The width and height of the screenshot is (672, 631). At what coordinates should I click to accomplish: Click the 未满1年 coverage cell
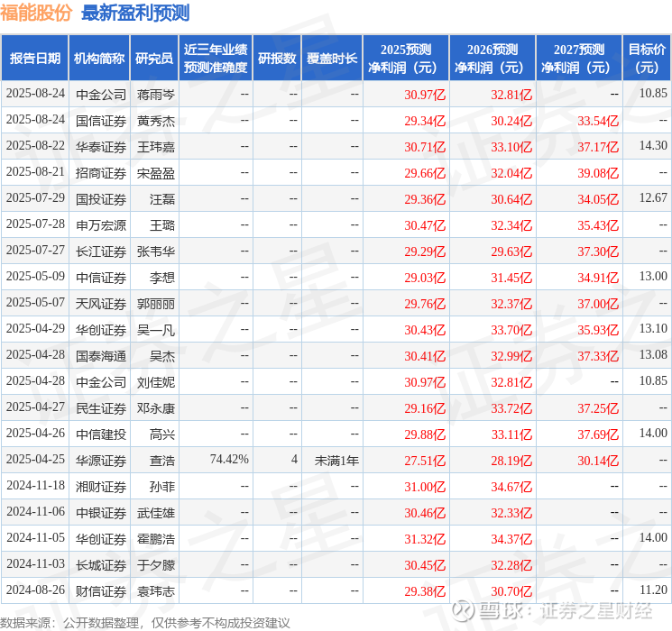point(336,461)
